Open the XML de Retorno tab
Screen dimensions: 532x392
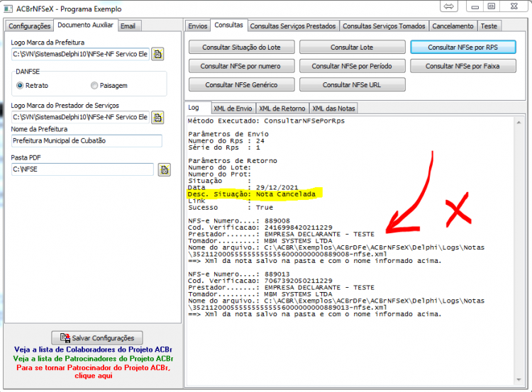point(282,108)
